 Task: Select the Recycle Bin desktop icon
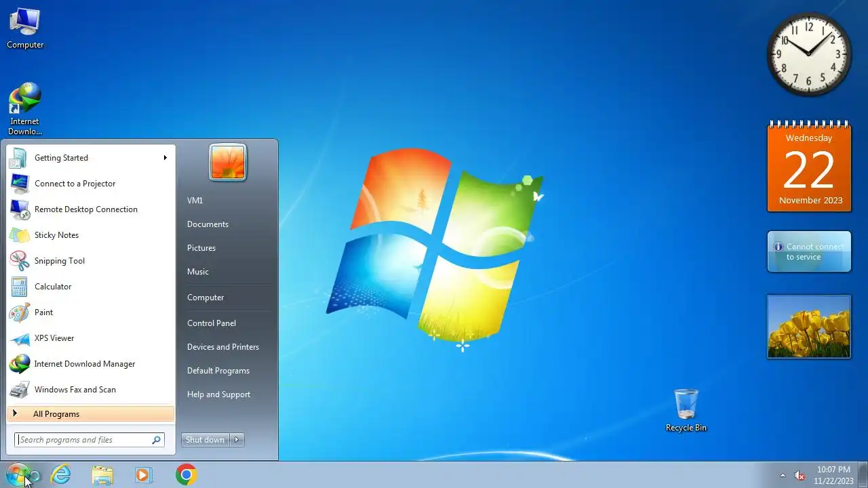pyautogui.click(x=686, y=410)
